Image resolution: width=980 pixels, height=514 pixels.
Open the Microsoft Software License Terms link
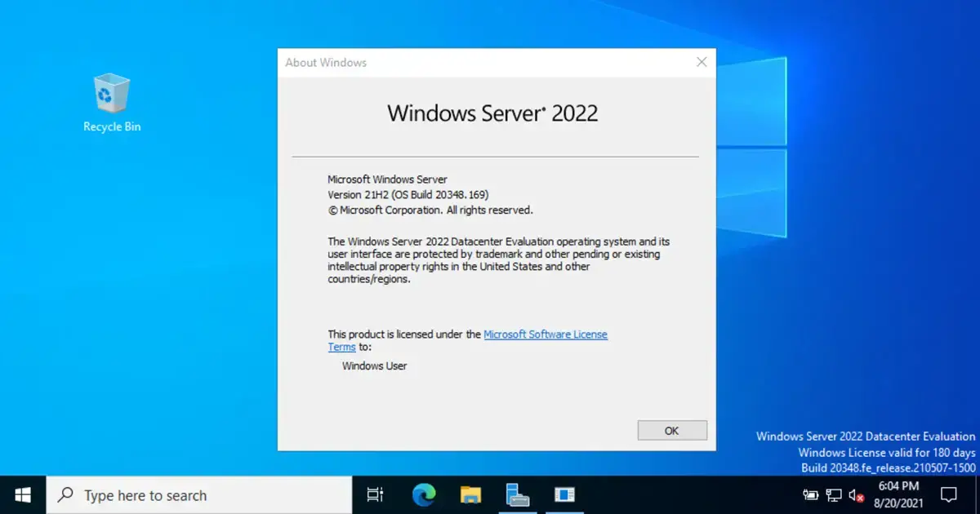546,334
